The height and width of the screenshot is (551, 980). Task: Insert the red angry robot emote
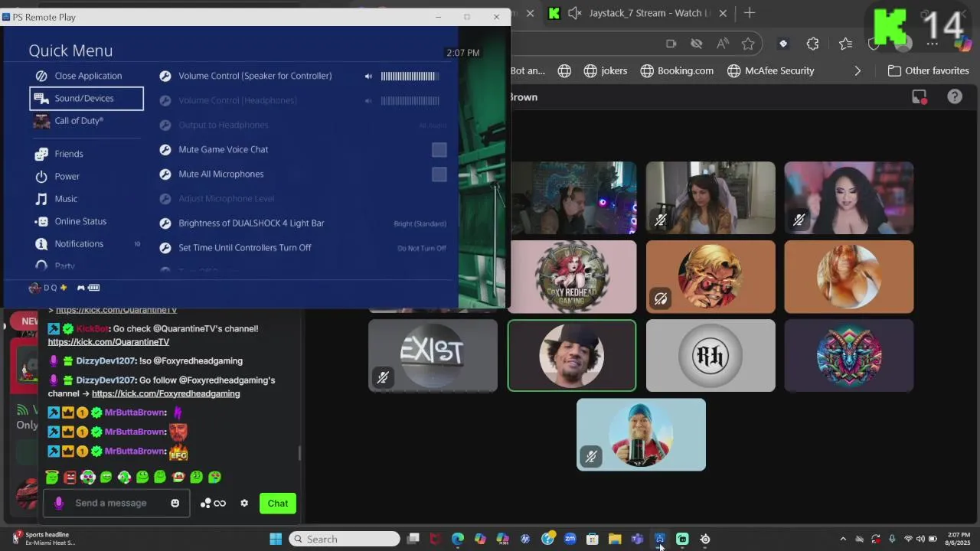(70, 477)
